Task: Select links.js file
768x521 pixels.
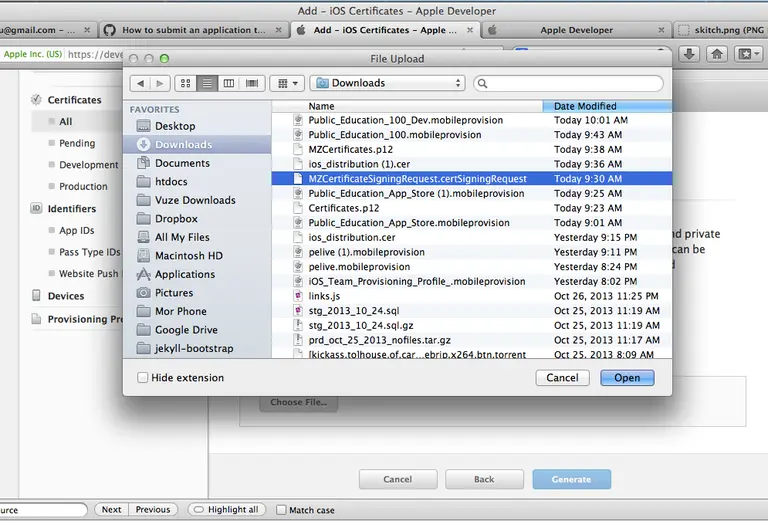Action: click(x=472, y=296)
